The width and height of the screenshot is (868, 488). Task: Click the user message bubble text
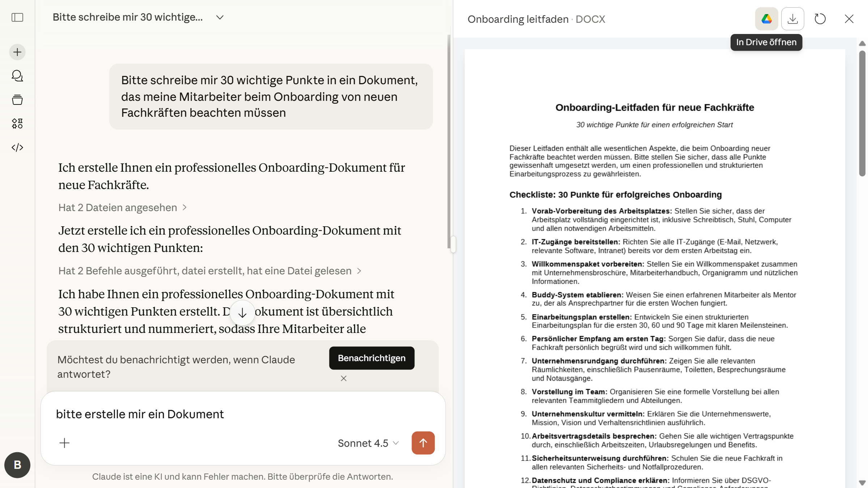271,97
